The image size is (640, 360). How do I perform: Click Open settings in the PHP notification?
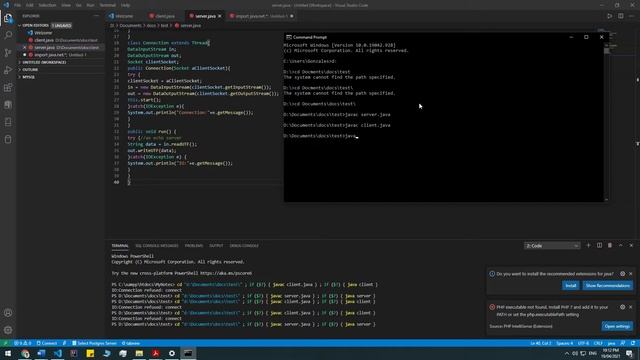point(617,326)
